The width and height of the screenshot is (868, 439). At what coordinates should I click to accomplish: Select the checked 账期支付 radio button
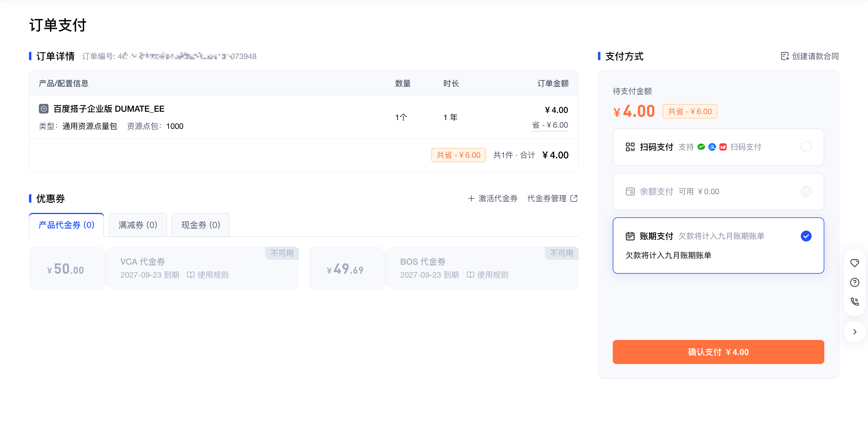pyautogui.click(x=806, y=236)
